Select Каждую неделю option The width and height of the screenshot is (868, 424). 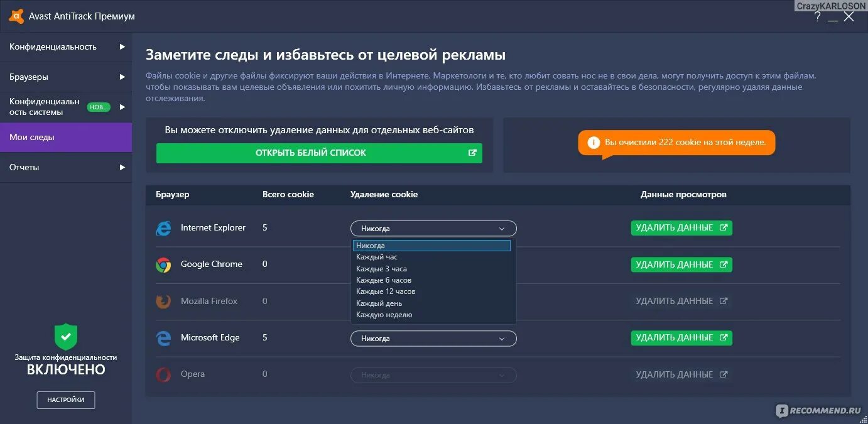point(431,315)
